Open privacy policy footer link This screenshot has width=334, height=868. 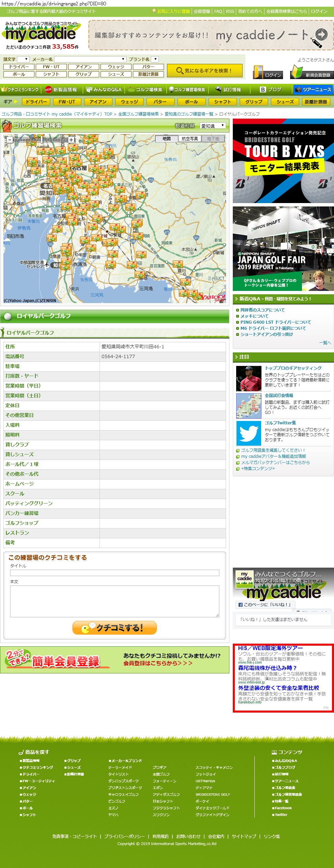coord(124,836)
